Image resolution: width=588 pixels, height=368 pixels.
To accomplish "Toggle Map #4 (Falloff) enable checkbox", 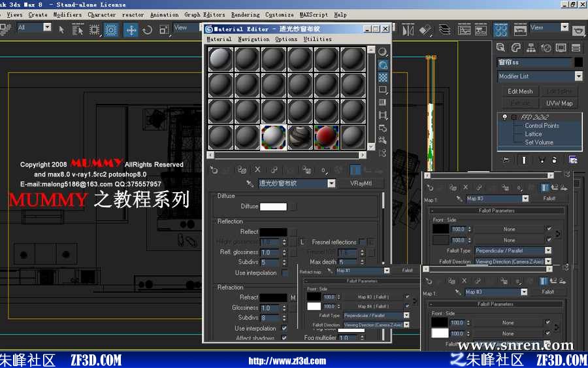I will (x=407, y=306).
